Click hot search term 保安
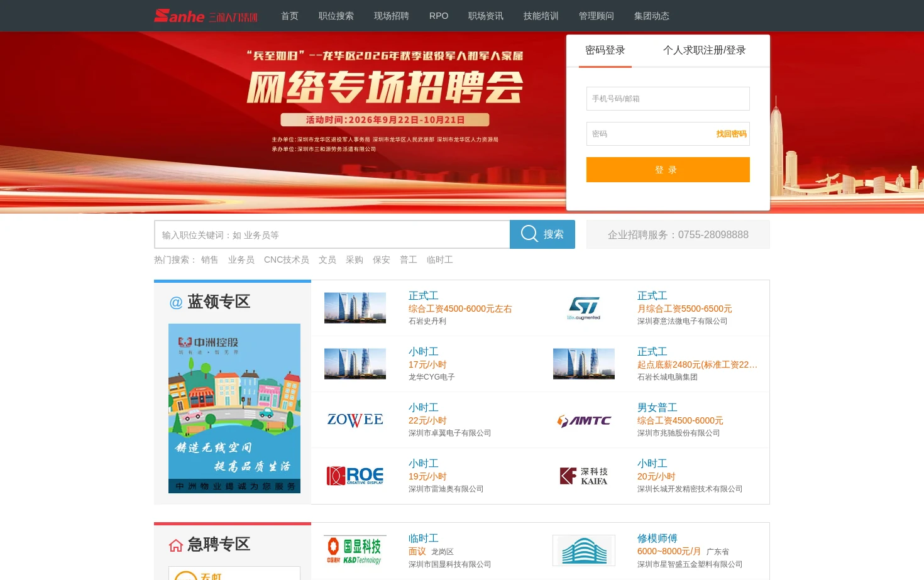 pyautogui.click(x=382, y=260)
